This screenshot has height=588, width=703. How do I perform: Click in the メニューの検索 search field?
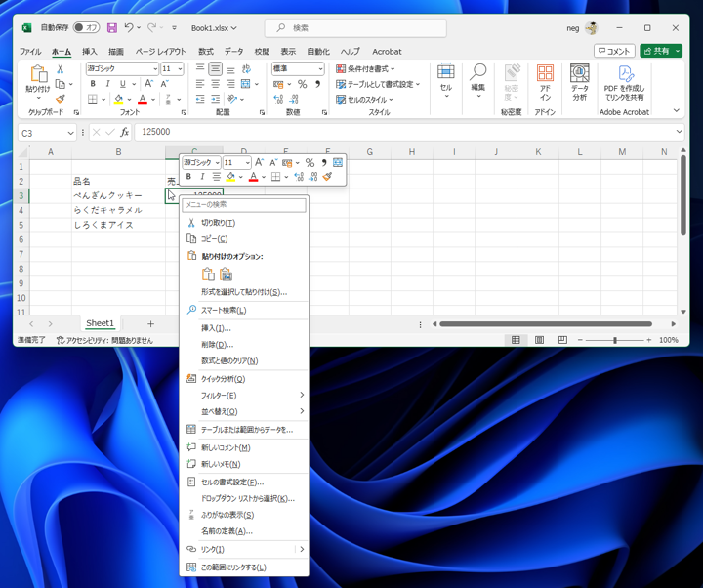tap(244, 205)
